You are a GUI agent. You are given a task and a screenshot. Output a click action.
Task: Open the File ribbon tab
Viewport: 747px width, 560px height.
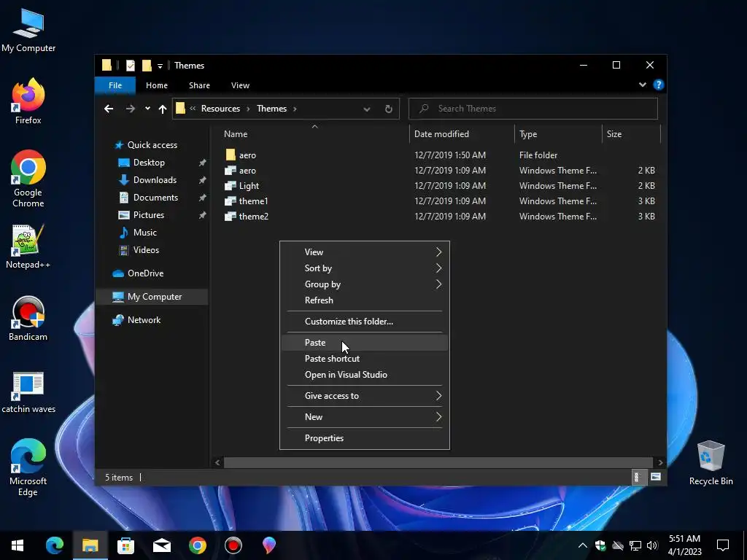[115, 85]
